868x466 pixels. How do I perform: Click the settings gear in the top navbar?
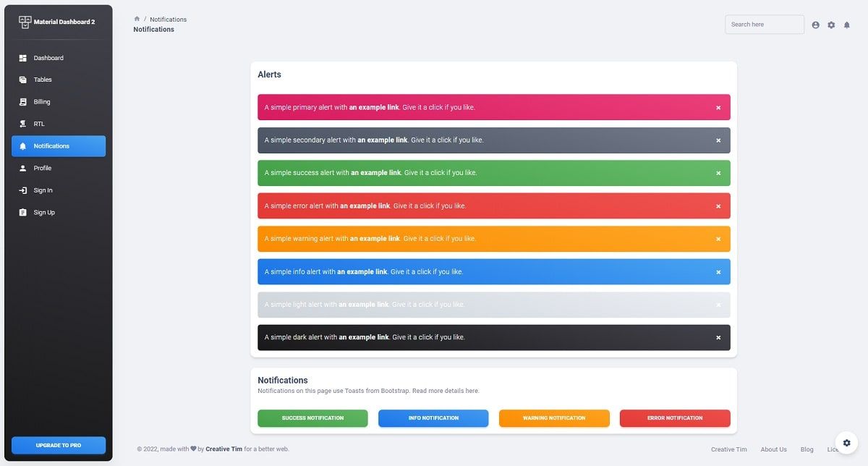tap(831, 25)
